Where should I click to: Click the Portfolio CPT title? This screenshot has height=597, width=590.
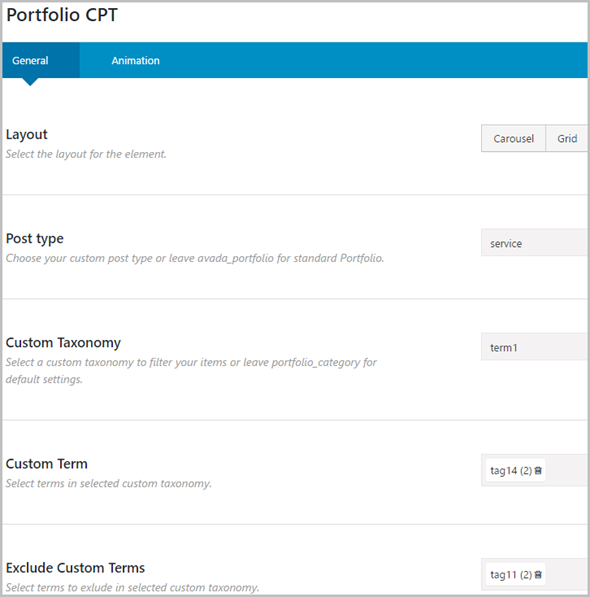pyautogui.click(x=62, y=15)
